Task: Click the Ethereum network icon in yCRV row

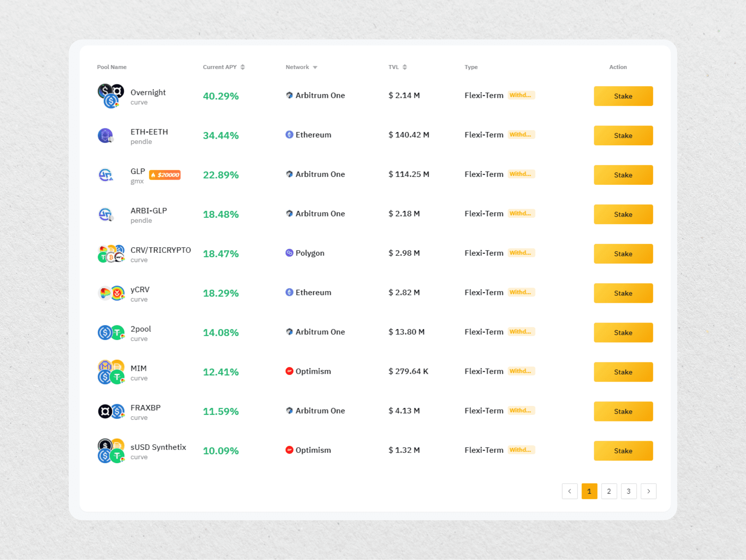Action: (289, 292)
